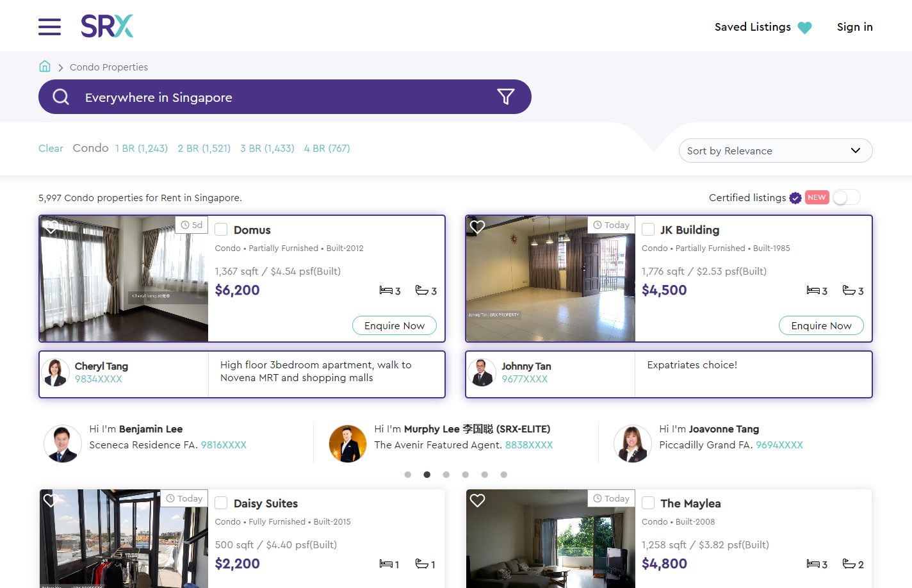Click the Daisy Suites price $2,200
This screenshot has height=588, width=912.
tap(238, 564)
